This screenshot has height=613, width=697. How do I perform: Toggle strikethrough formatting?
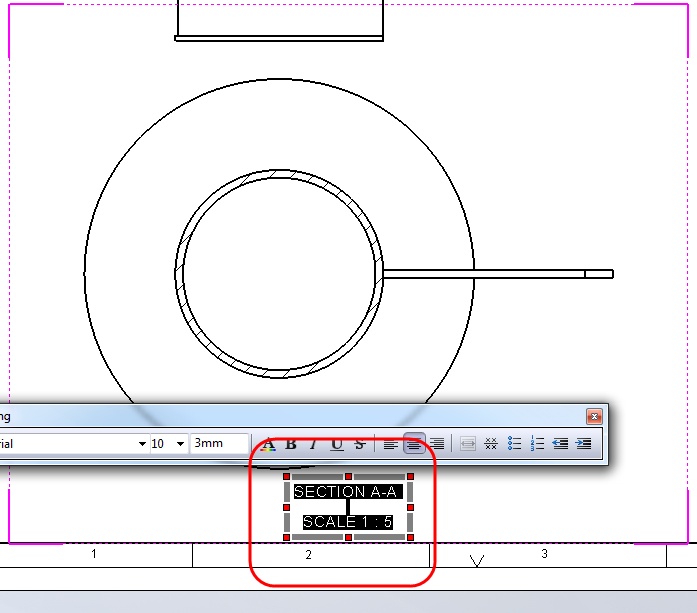click(360, 444)
